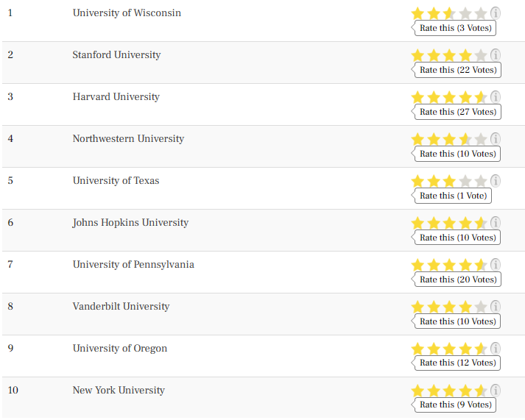Click the info icon beside University of Wisconsin rating
This screenshot has height=420, width=525.
pos(496,13)
